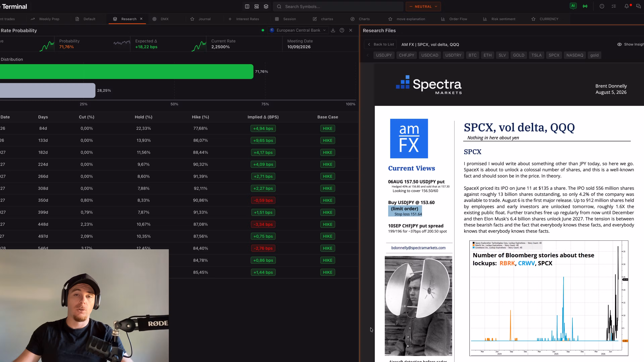This screenshot has height=362, width=644.
Task: Click the +4,94 bps implied value
Action: point(263,128)
